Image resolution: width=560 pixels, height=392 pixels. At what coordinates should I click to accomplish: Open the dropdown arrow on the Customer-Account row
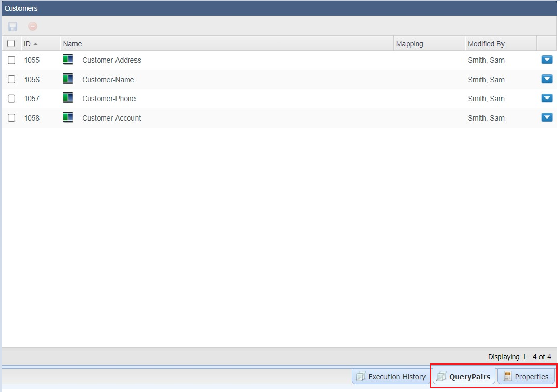(x=547, y=117)
